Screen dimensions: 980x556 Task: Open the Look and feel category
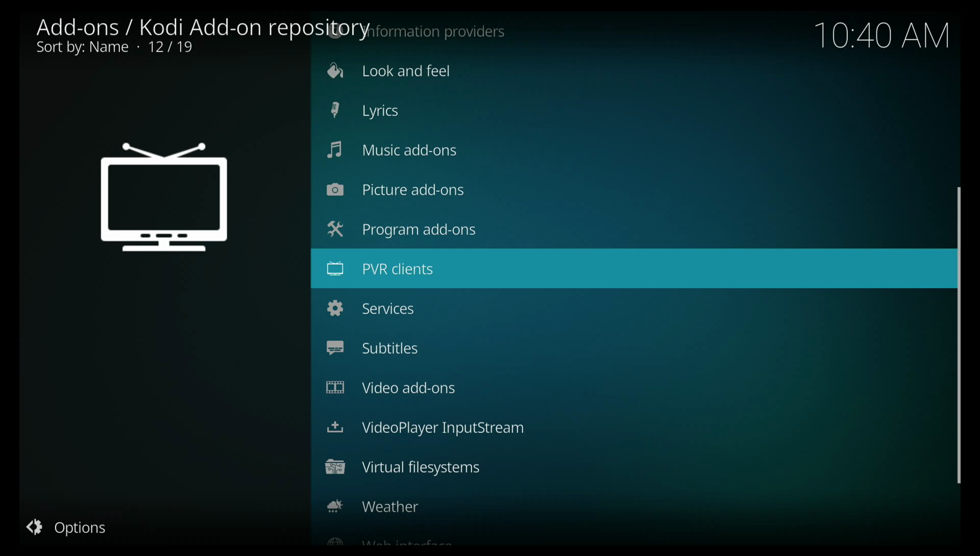coord(405,71)
